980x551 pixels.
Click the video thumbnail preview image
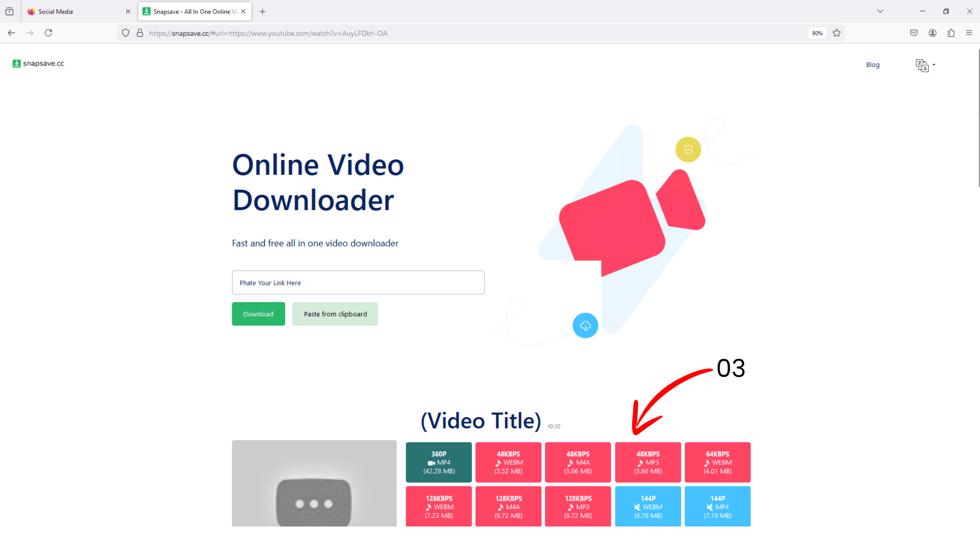[314, 484]
